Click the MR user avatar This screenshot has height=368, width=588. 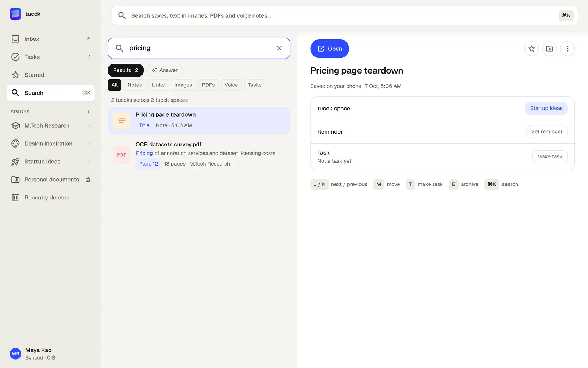coord(15,354)
